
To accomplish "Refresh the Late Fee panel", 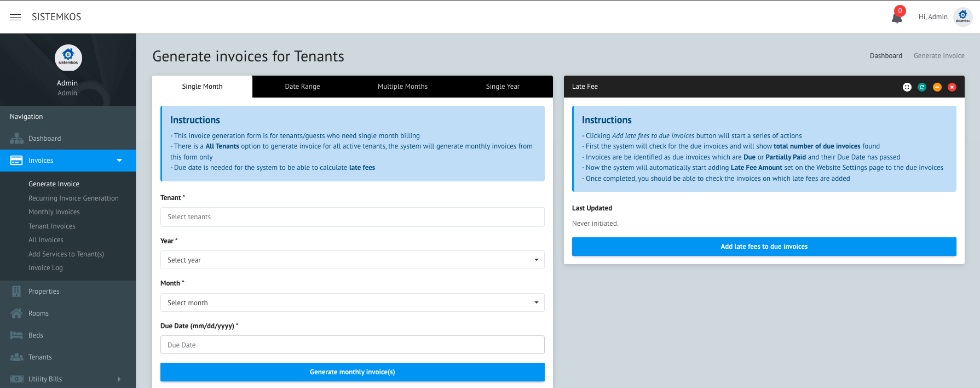I will click(x=922, y=87).
